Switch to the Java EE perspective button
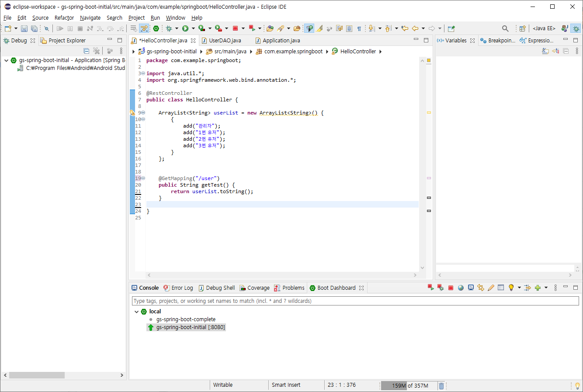This screenshot has height=392, width=583. coord(544,28)
